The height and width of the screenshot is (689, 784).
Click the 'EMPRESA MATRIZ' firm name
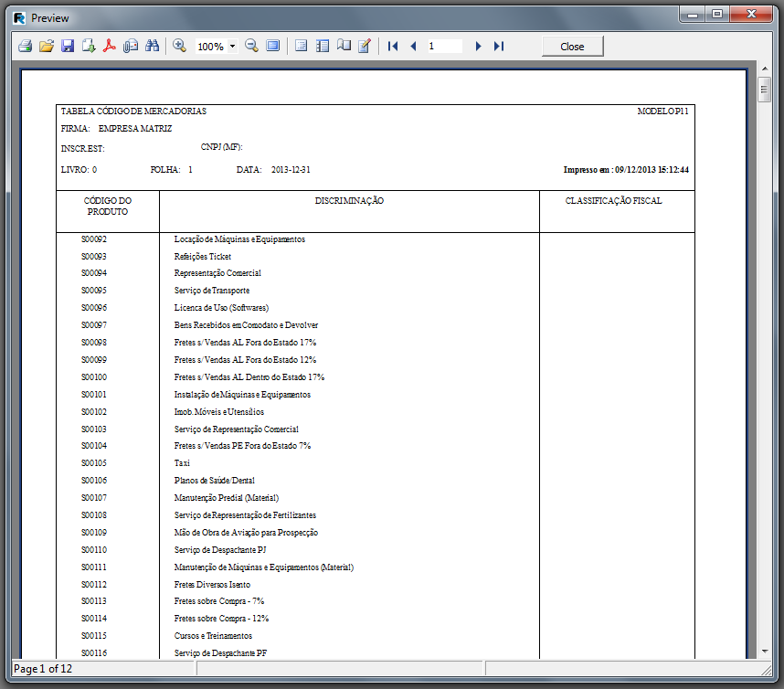(135, 129)
